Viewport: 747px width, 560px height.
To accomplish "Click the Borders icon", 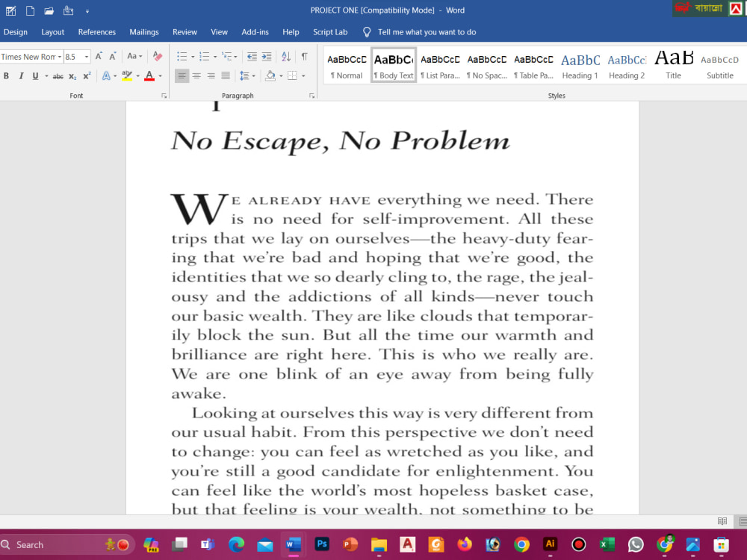I will (293, 75).
